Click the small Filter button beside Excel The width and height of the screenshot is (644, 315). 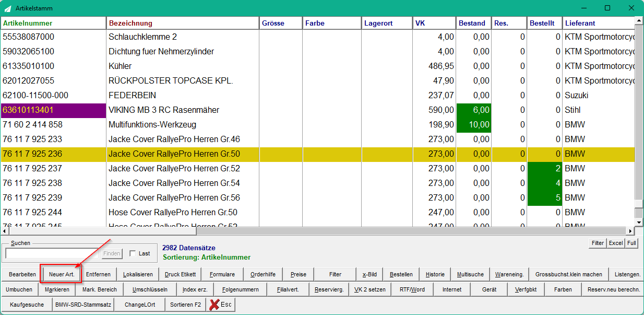click(x=597, y=243)
